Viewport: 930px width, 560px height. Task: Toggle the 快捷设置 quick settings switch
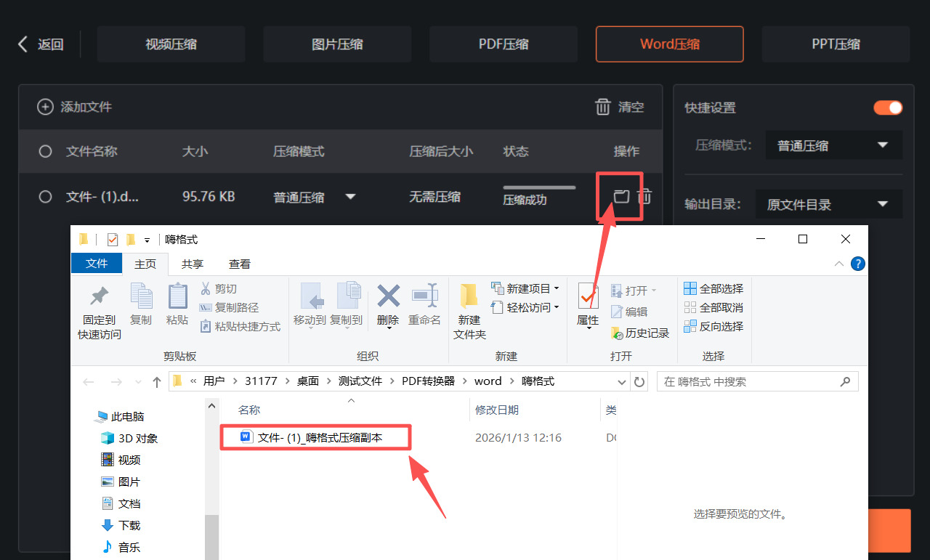coord(887,107)
